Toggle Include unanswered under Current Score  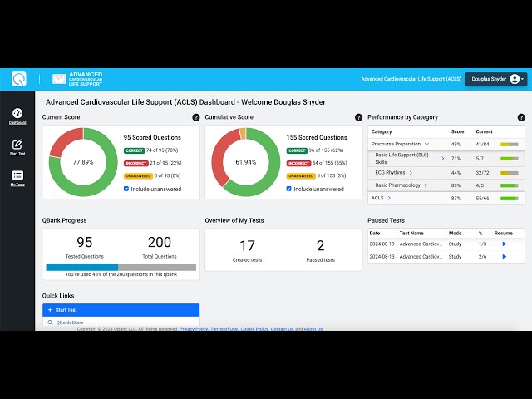[126, 189]
